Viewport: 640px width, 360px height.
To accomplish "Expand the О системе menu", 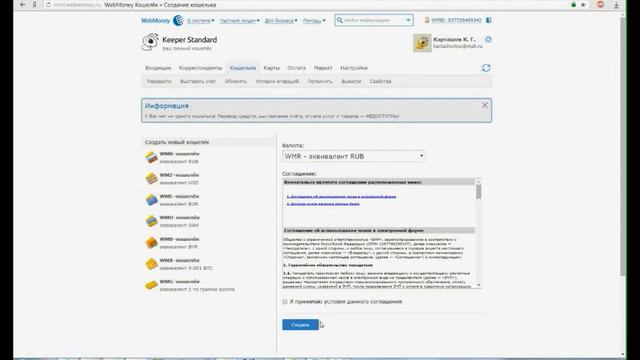I will pos(200,20).
